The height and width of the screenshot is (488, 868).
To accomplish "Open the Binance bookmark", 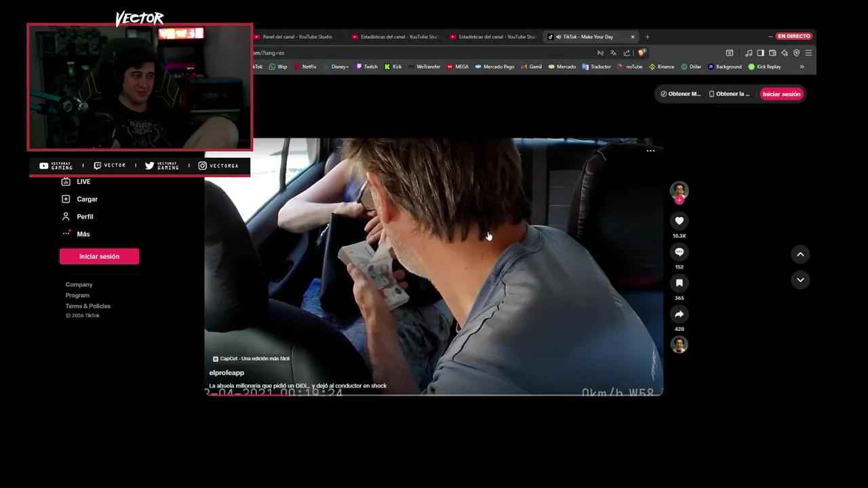I will coord(662,66).
